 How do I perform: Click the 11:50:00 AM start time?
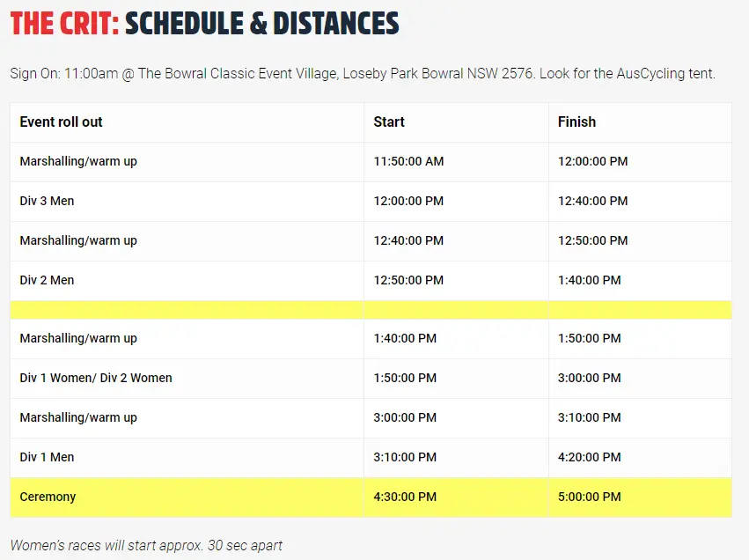(408, 161)
